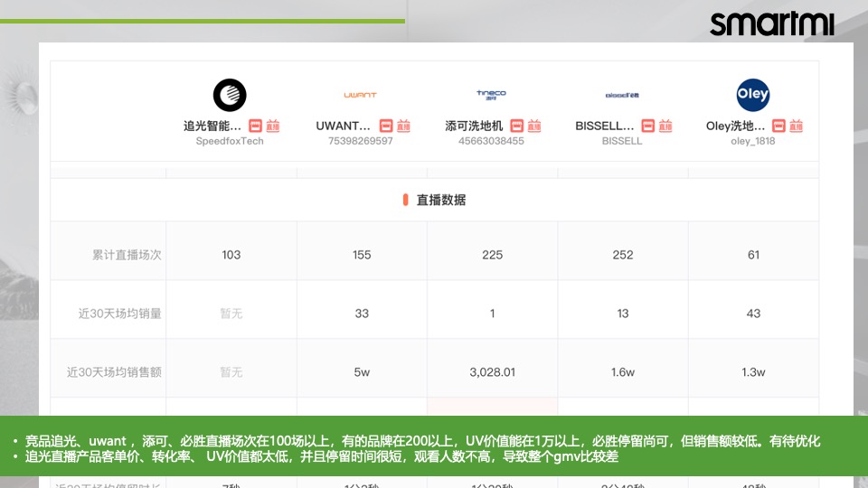The image size is (868, 488).
Task: Click the live icon beside BISSELL
Action: [665, 126]
